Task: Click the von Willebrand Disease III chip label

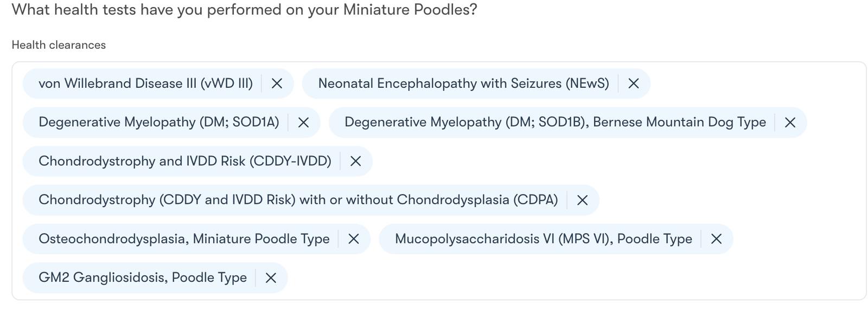Action: [x=145, y=83]
